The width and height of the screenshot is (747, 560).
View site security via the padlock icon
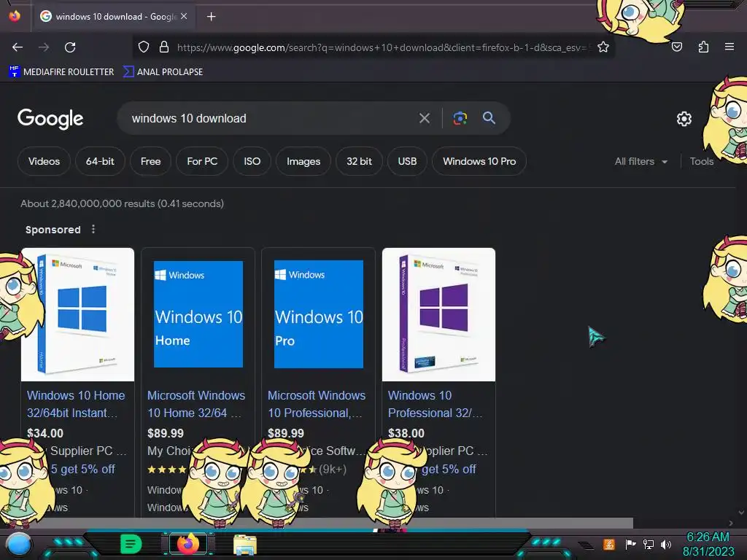[x=164, y=47]
